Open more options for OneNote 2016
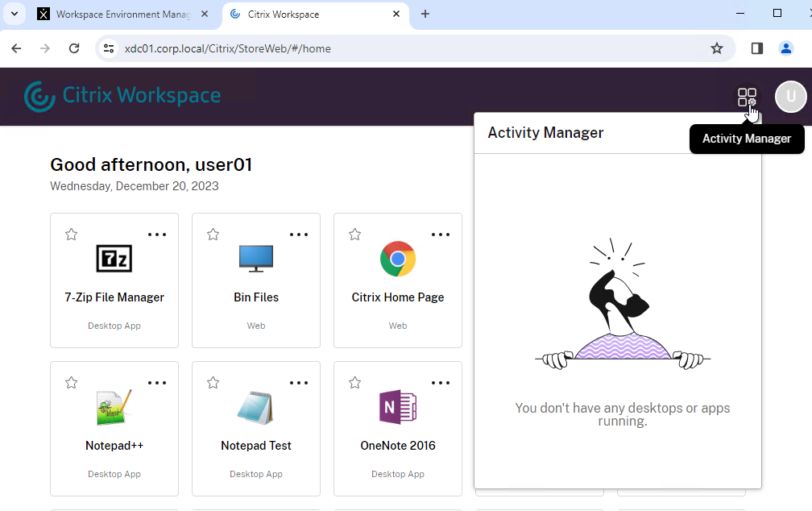 tap(441, 383)
